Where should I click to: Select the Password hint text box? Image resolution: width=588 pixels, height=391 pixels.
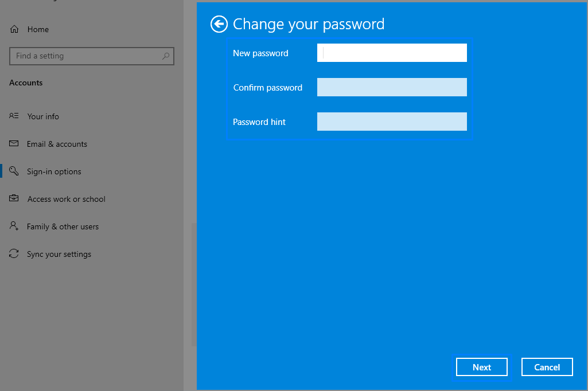coord(392,122)
